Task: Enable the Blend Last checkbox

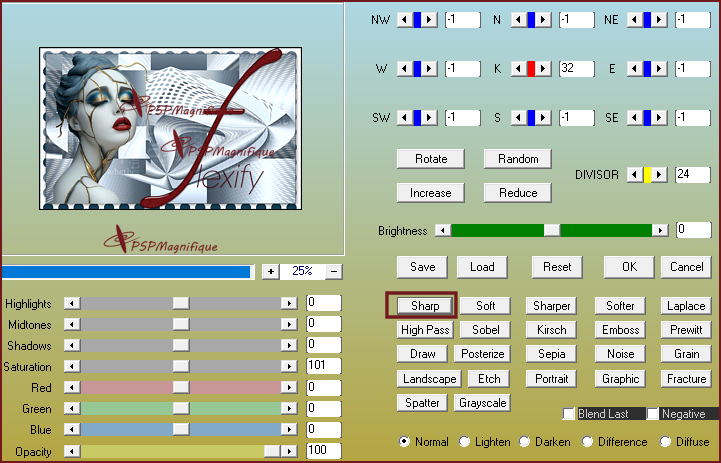Action: [x=569, y=414]
